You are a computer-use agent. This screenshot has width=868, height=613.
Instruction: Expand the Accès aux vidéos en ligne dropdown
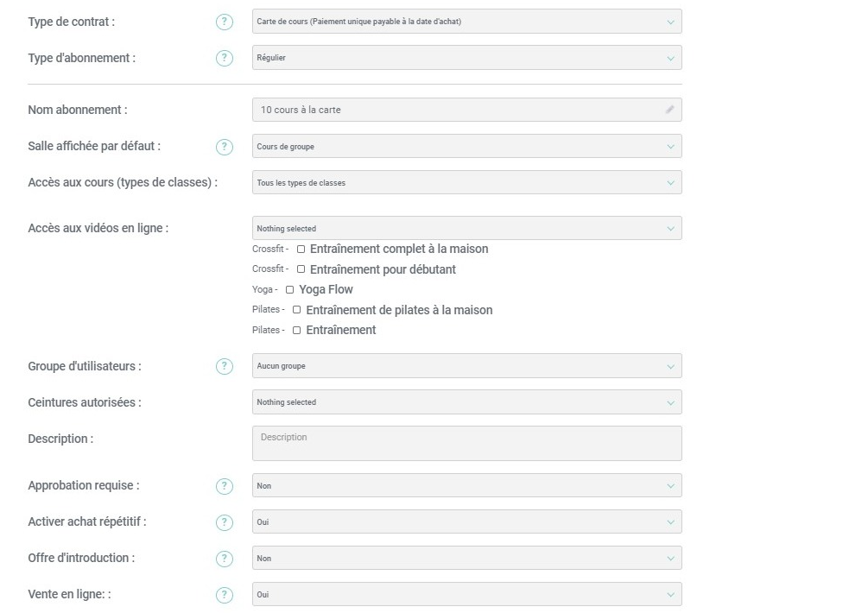(x=466, y=229)
